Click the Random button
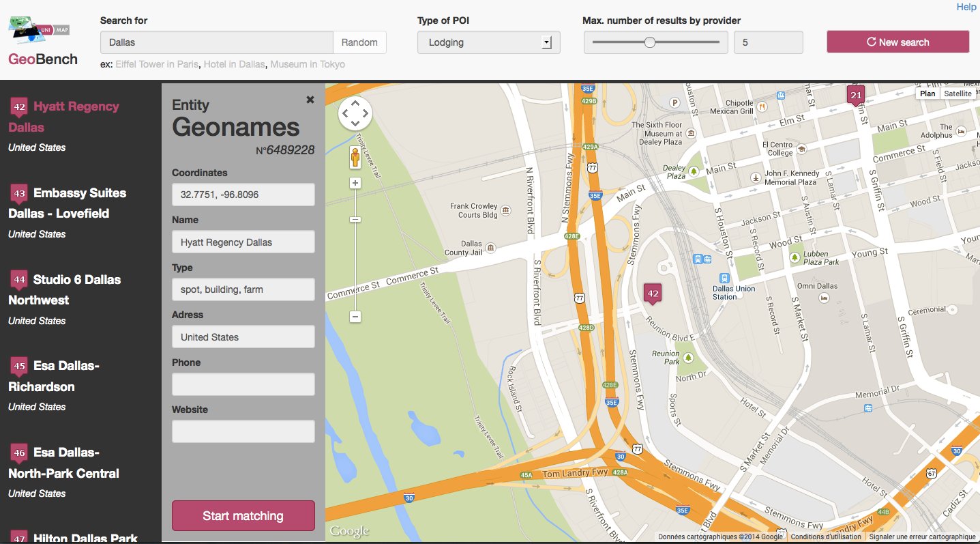980x544 pixels. point(359,42)
